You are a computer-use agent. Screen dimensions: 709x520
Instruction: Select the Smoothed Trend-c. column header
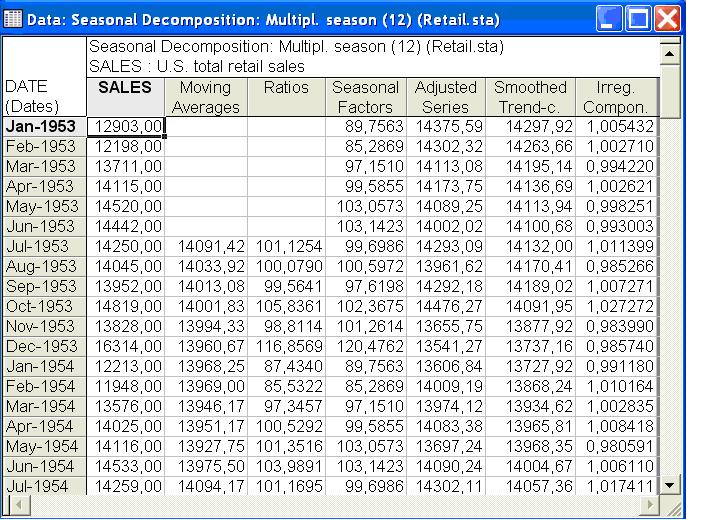point(530,97)
